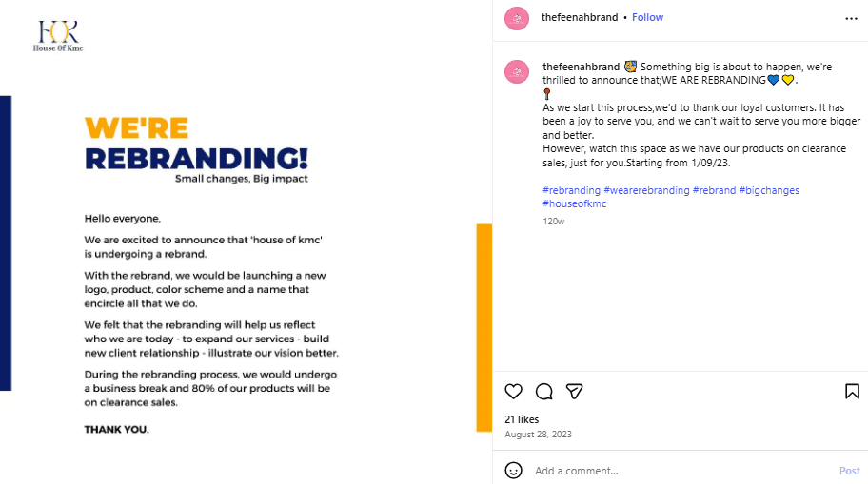
Task: Open the #rebranding hashtag
Action: point(571,190)
